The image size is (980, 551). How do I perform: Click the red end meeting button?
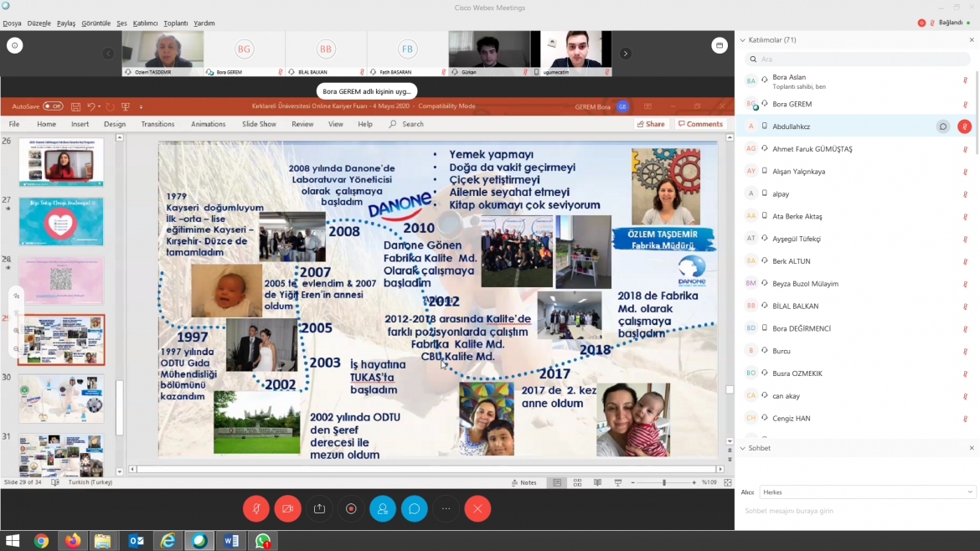pos(477,508)
